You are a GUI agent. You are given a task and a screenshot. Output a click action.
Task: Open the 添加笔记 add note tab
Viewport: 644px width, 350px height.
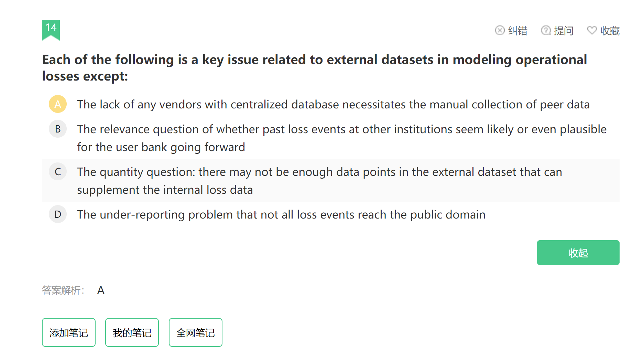(x=69, y=332)
